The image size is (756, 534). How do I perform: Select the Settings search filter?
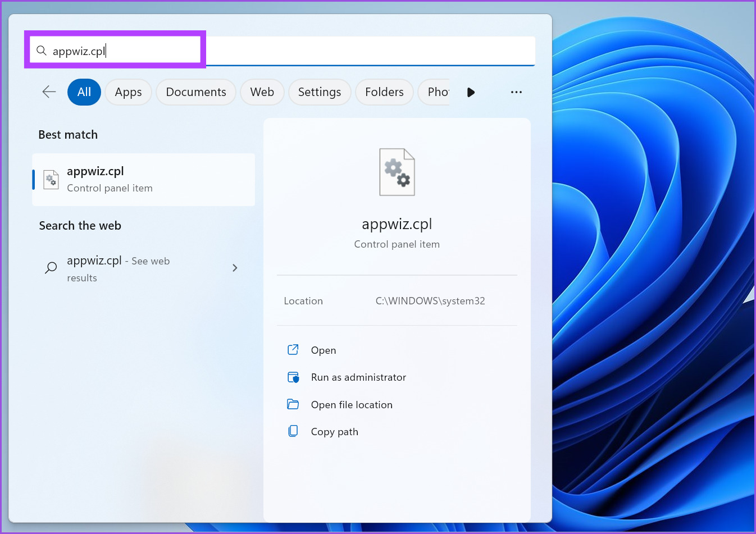tap(320, 92)
